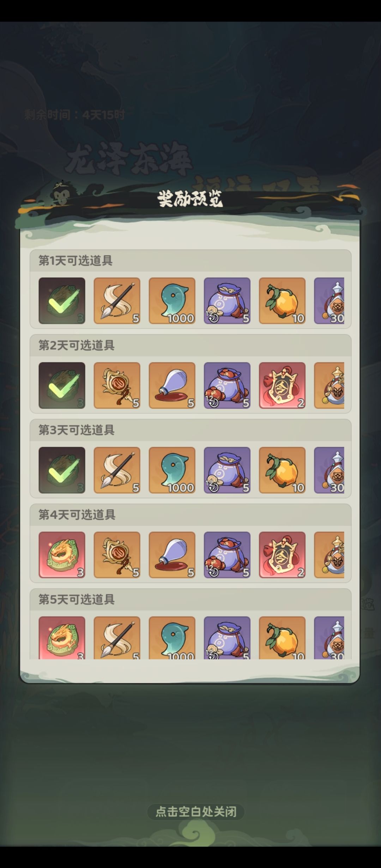The image size is (381, 868).
Task: Choose the Day 4 golden gourd bottle
Action: pos(329,555)
